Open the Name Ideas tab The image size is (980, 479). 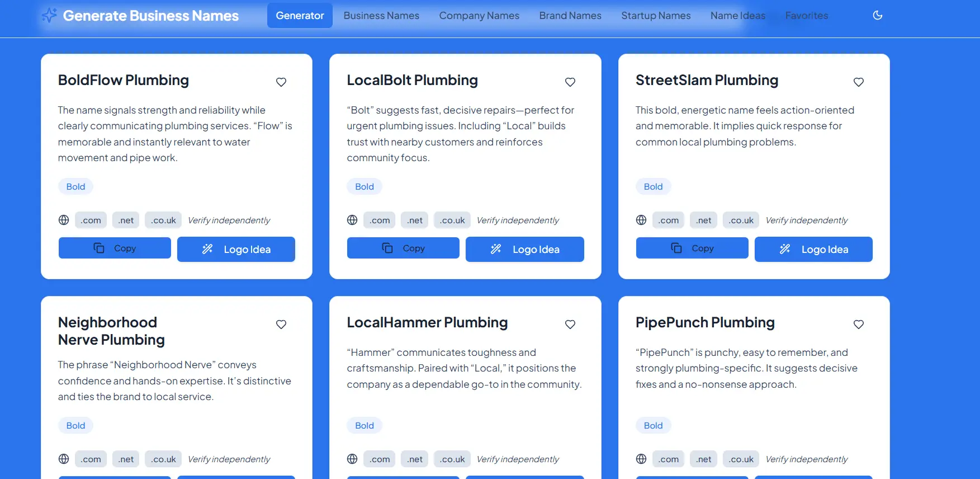738,16
